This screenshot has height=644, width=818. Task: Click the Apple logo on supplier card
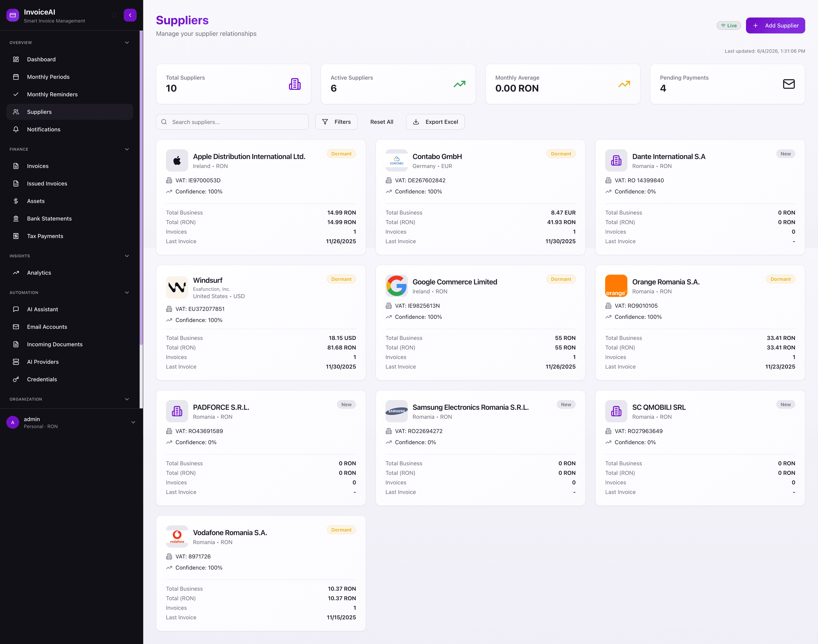177,161
